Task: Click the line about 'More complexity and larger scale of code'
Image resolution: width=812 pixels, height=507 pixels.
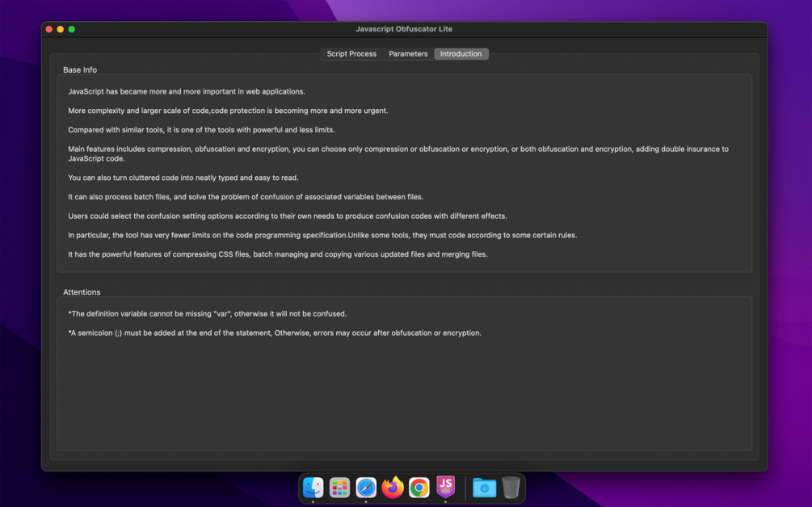Action: tap(228, 111)
